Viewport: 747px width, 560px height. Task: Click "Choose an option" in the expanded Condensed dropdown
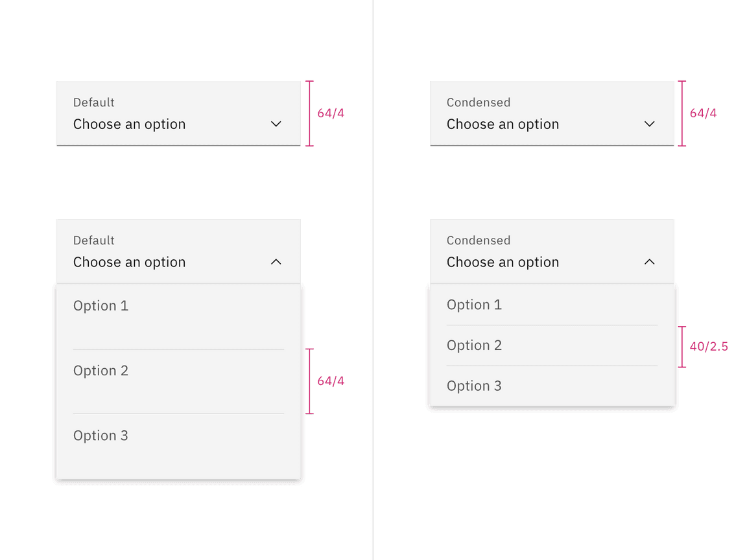click(x=503, y=262)
